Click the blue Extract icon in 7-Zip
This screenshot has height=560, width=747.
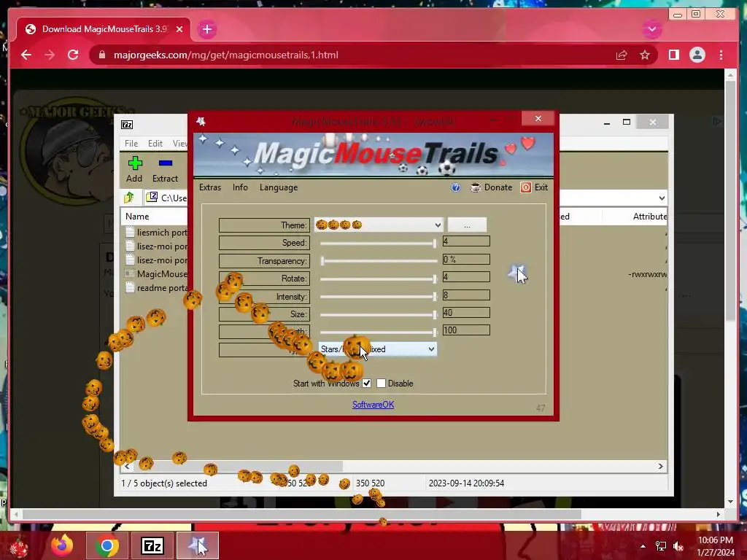(166, 163)
